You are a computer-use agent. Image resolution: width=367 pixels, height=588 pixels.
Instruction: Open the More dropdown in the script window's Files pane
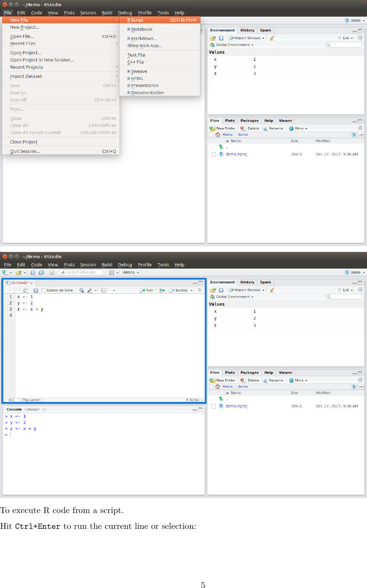(298, 380)
